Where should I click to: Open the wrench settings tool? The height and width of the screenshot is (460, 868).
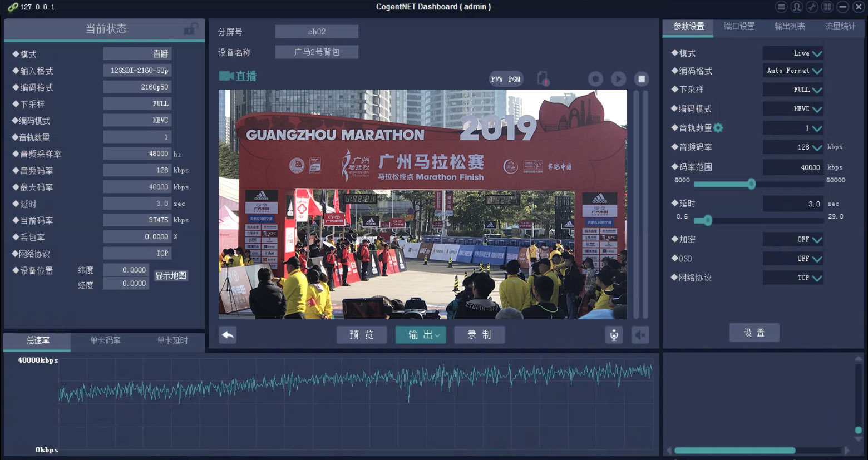click(x=812, y=7)
